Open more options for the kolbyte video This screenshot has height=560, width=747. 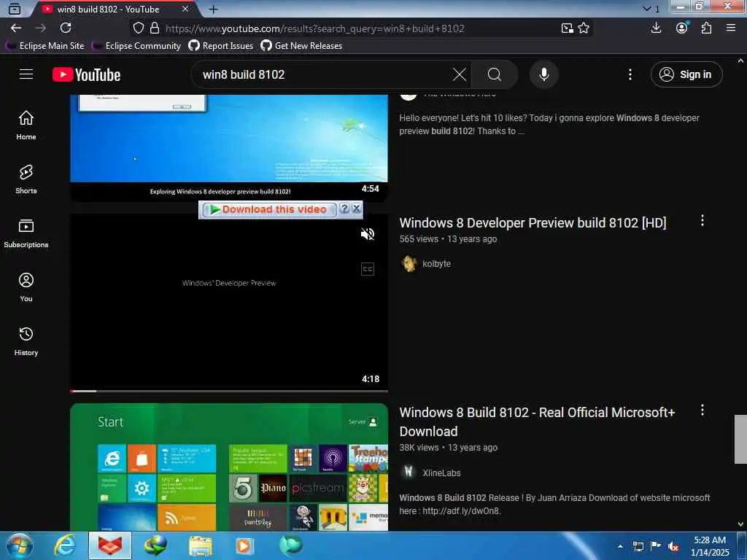click(703, 220)
